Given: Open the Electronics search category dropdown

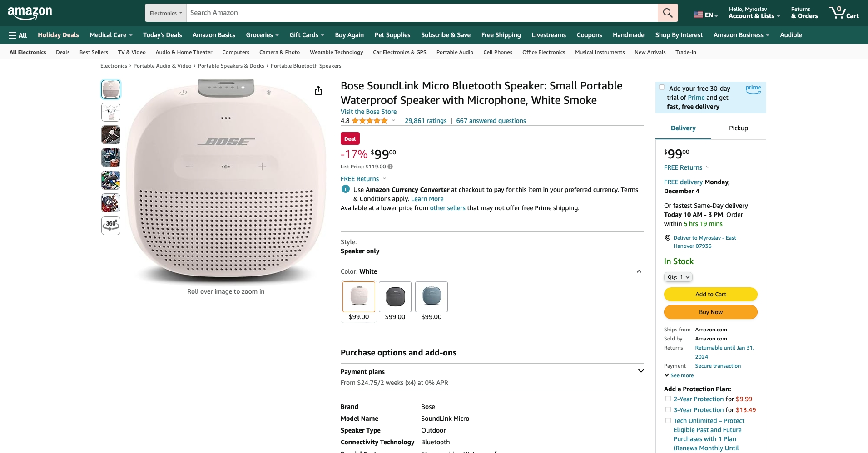Looking at the screenshot, I should click(166, 13).
